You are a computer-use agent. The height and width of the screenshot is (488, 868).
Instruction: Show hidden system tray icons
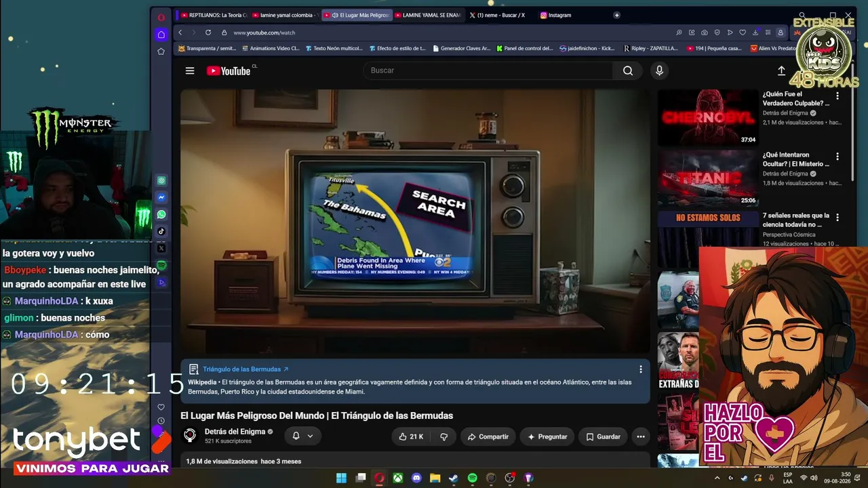click(x=717, y=478)
